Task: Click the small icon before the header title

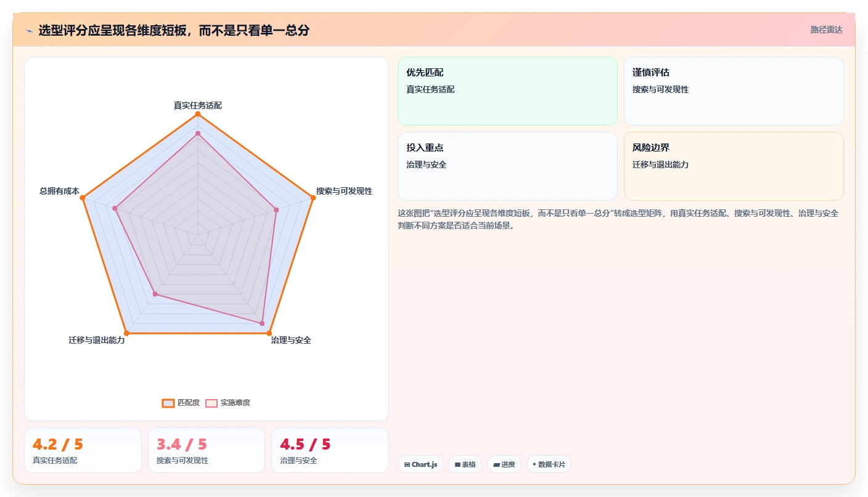Action: pos(30,31)
